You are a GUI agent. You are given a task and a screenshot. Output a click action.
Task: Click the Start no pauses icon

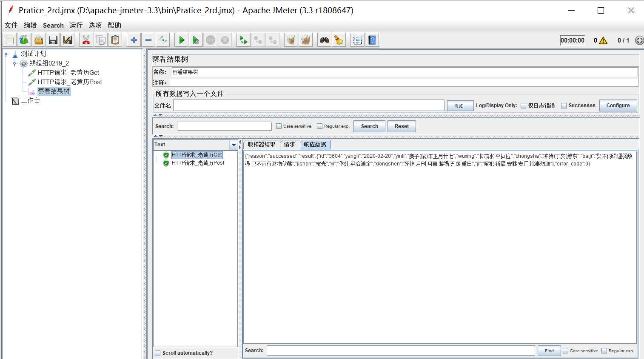[196, 40]
